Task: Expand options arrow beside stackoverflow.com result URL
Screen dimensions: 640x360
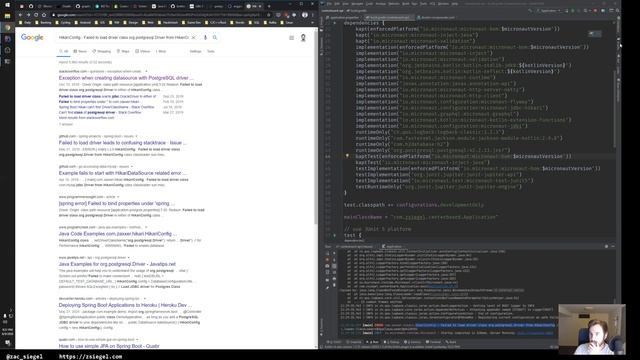Action: pos(146,71)
